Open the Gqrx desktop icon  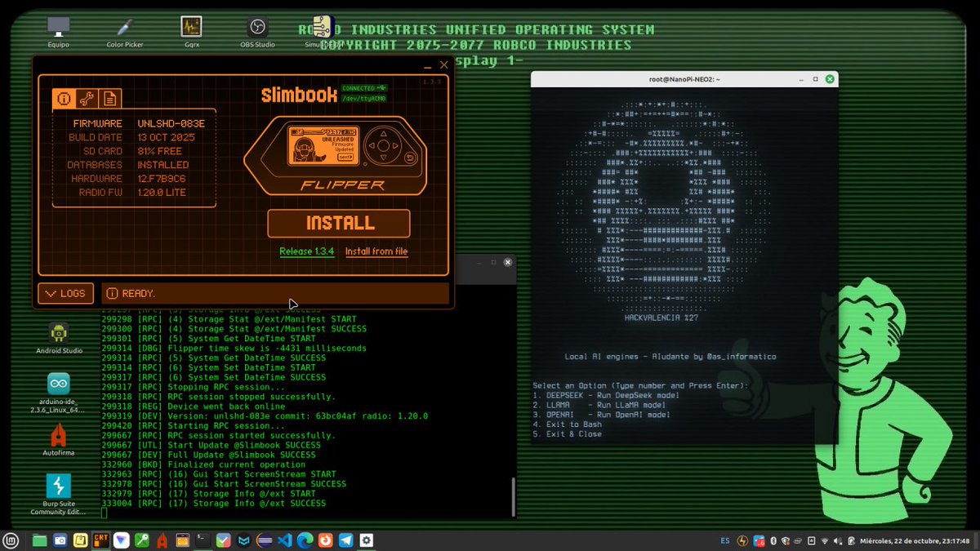pos(191,32)
